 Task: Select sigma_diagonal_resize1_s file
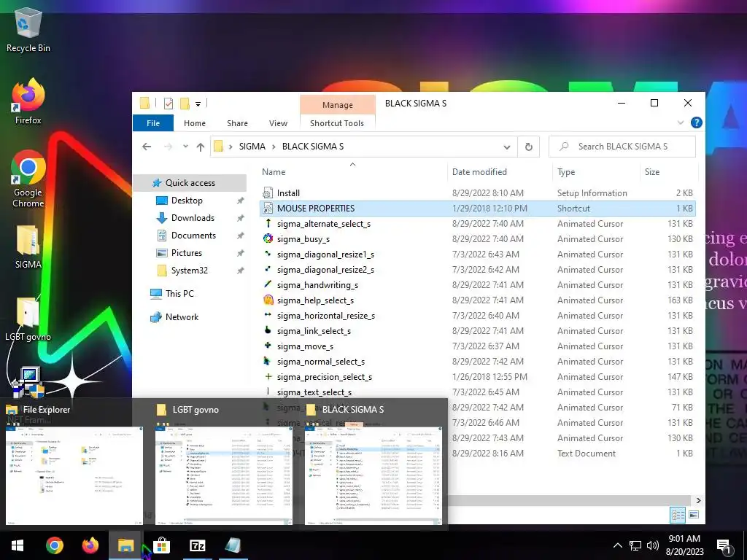(x=477, y=254)
